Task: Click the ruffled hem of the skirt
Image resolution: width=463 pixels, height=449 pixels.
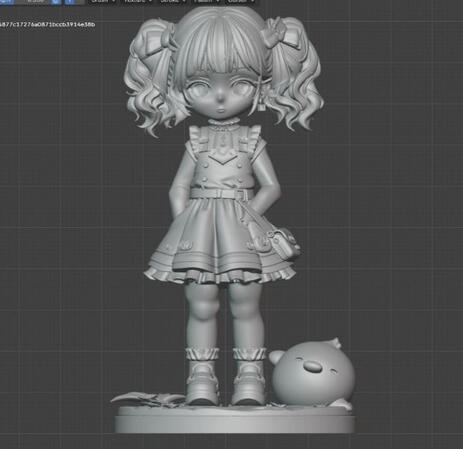Action: tap(220, 275)
